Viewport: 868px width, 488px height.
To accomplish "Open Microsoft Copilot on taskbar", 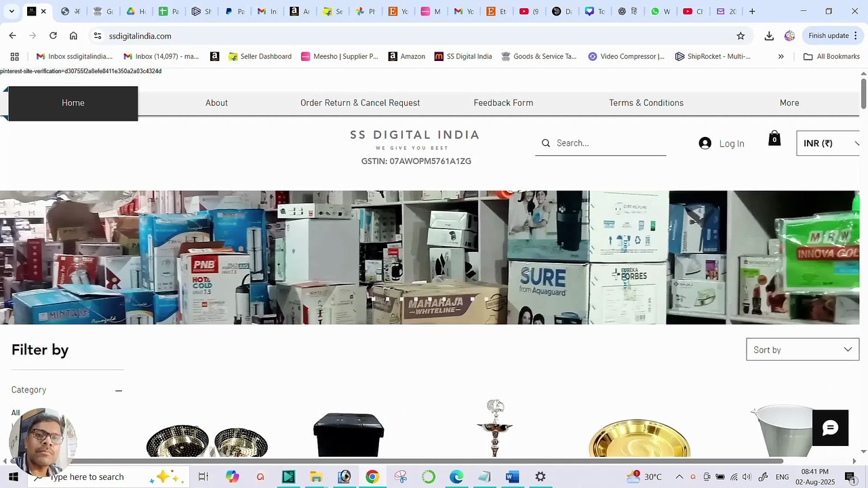I will [232, 477].
